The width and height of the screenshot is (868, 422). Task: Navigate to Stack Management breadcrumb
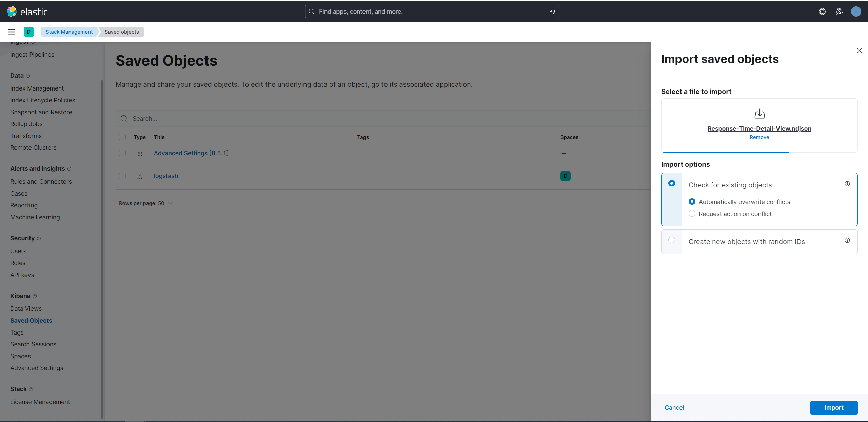pyautogui.click(x=68, y=32)
